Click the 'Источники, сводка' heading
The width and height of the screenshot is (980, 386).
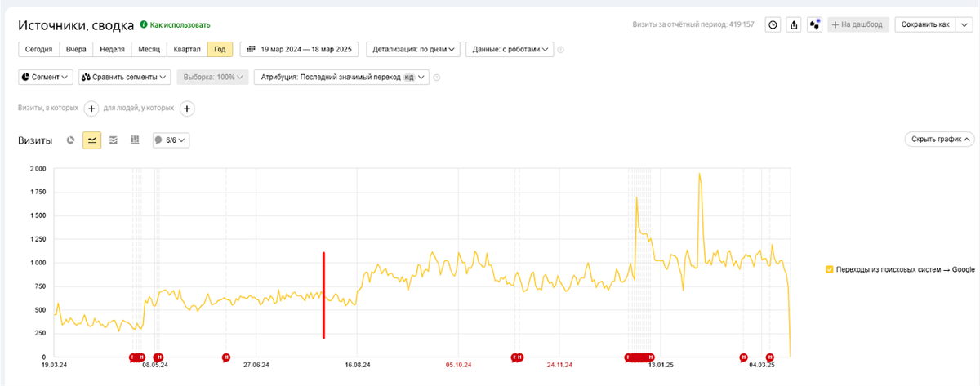(x=76, y=25)
